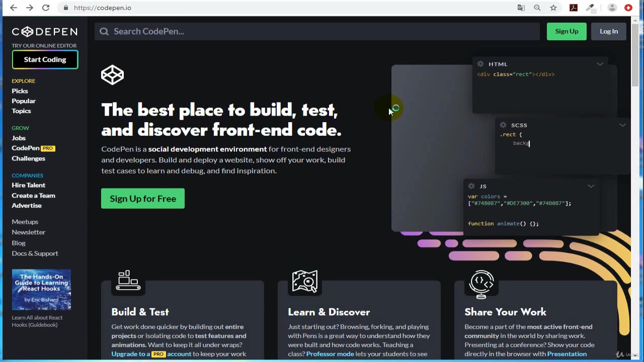
Task: Click the browser forward arrow
Action: (x=30, y=8)
